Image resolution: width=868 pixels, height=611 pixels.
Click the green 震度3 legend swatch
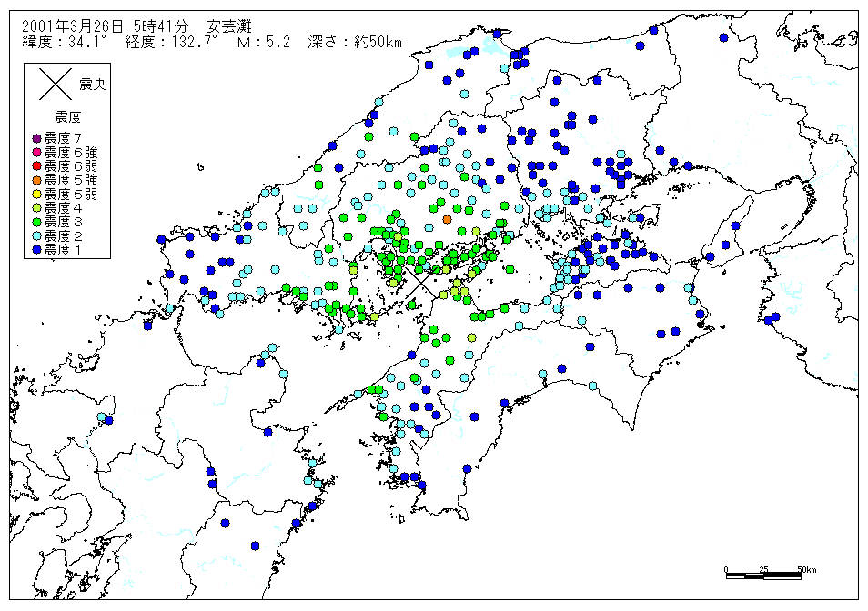(37, 222)
